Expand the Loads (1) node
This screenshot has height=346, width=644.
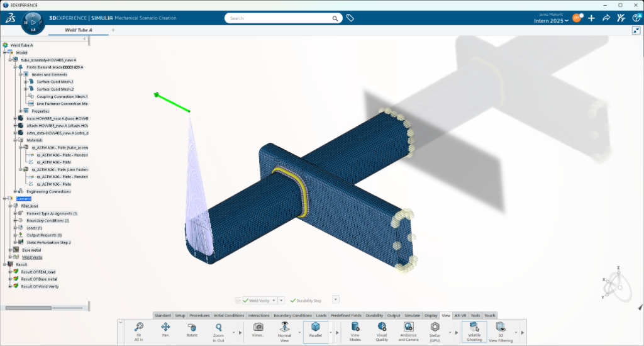coord(15,228)
